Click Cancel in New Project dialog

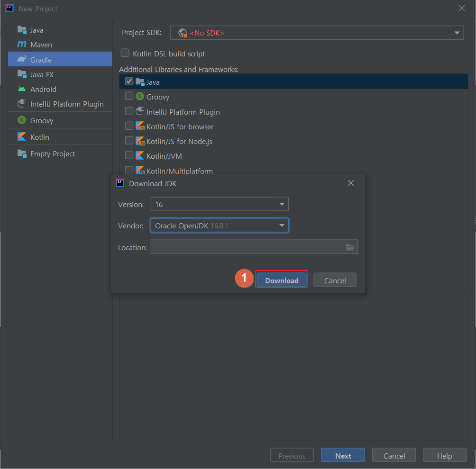coord(394,455)
